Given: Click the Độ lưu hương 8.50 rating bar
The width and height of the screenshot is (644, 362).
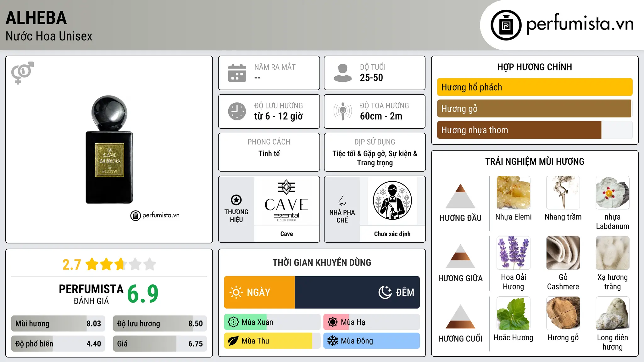Looking at the screenshot, I should [x=160, y=323].
